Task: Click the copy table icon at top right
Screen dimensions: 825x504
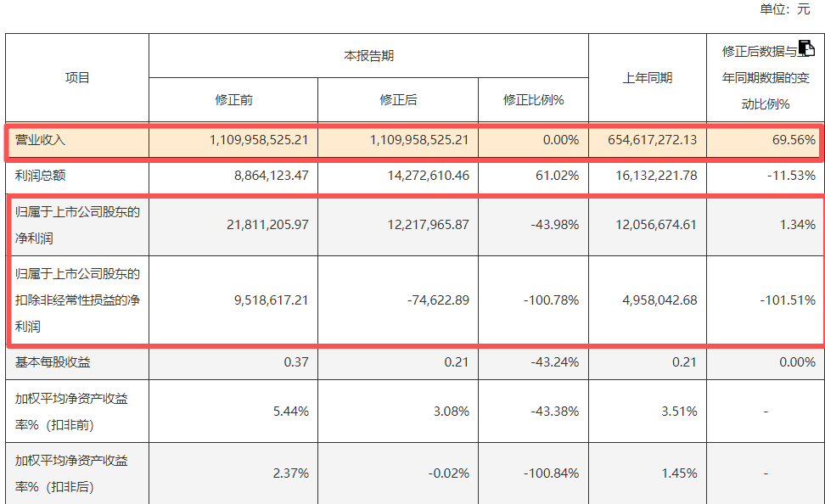Action: click(806, 48)
